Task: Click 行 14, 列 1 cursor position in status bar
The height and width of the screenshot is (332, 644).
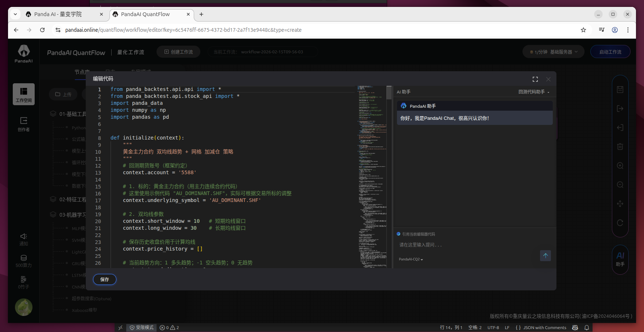Action: click(x=451, y=328)
